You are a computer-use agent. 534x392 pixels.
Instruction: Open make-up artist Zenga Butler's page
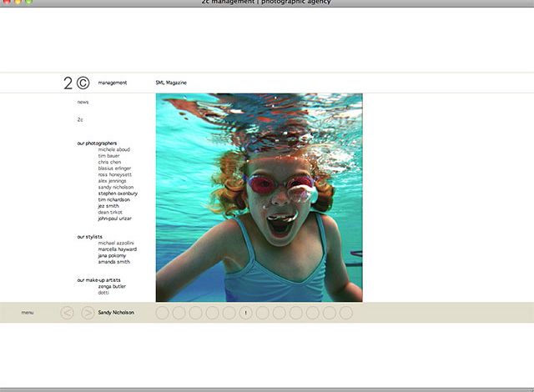[x=112, y=286]
